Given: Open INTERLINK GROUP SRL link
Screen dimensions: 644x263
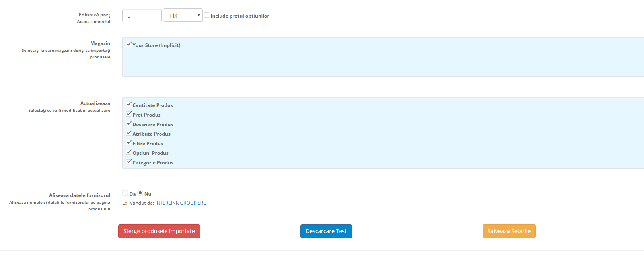Looking at the screenshot, I should (180, 203).
